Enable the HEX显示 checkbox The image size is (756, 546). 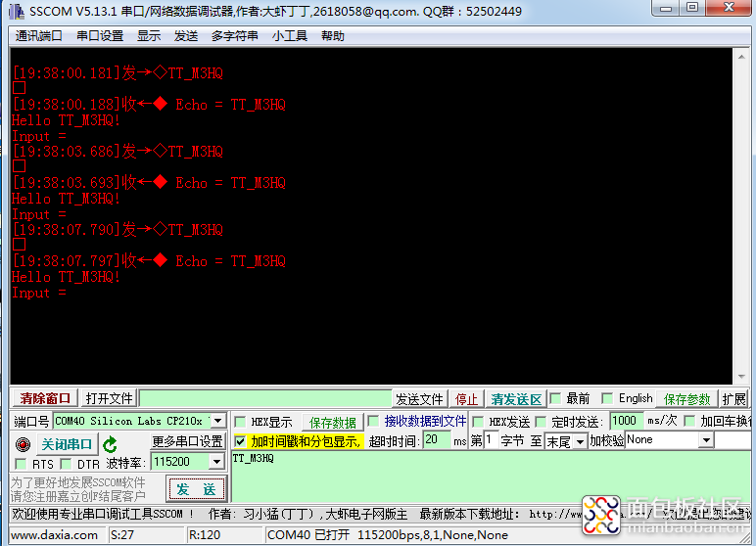coord(240,422)
